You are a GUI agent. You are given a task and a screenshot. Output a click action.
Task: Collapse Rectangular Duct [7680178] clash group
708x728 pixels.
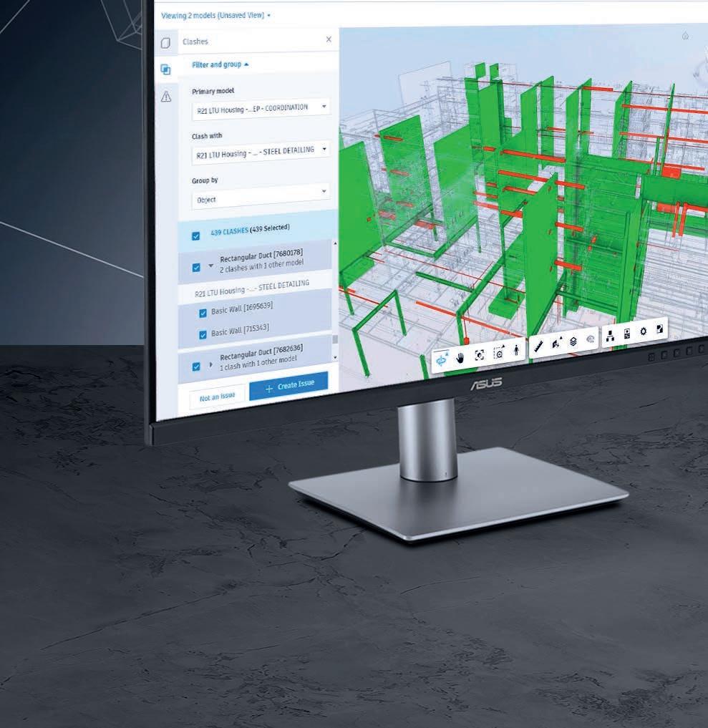210,266
